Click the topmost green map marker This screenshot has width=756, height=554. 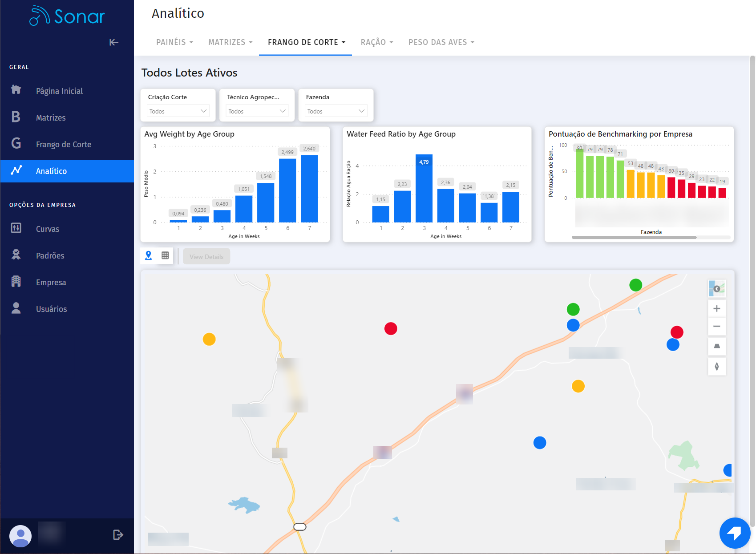pos(635,285)
